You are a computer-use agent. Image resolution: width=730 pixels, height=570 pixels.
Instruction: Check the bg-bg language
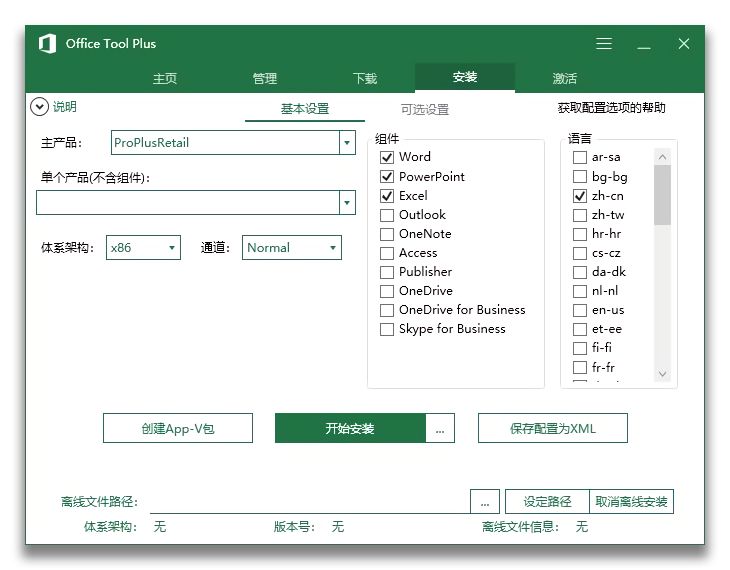point(580,176)
